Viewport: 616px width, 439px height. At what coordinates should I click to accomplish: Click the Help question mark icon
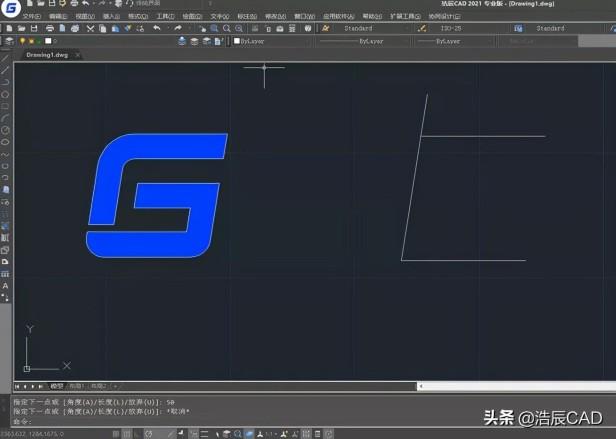(308, 28)
